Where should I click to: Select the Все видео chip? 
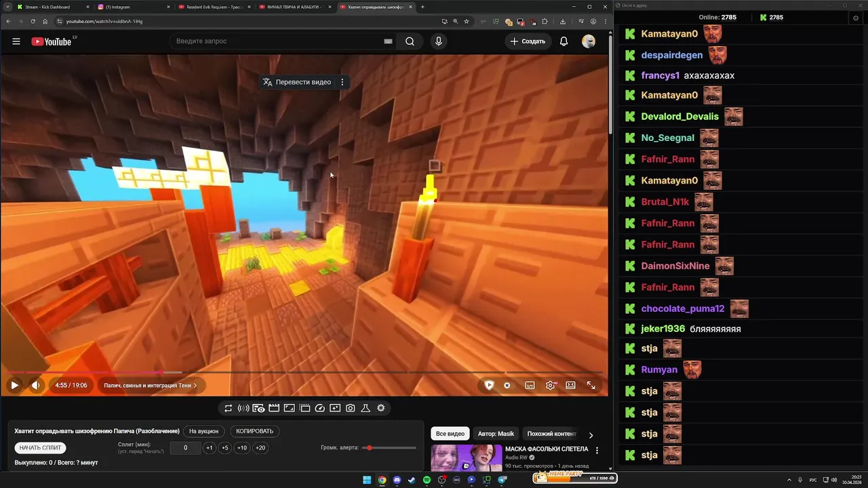(x=450, y=434)
